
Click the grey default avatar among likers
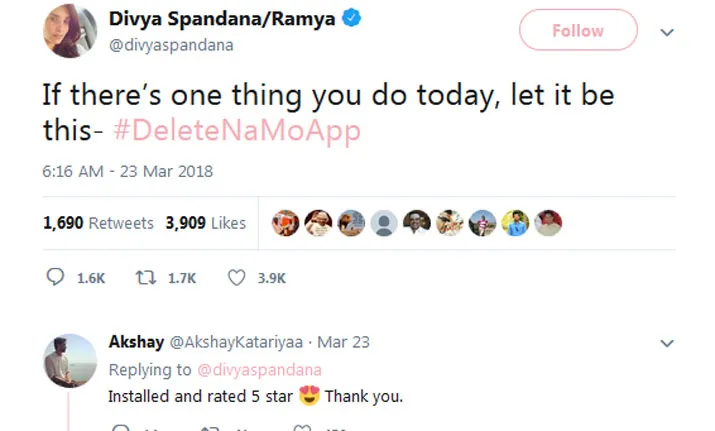pos(385,223)
